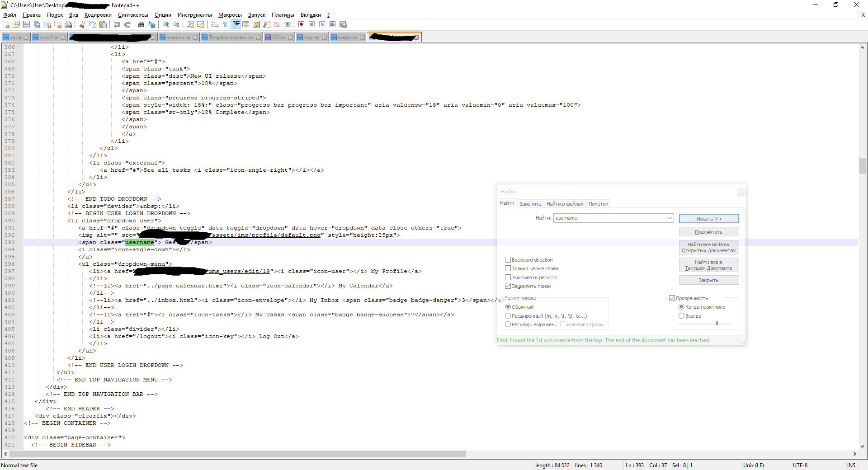The height and width of the screenshot is (470, 868).
Task: Toggle word wrap in the toolbar
Action: click(x=215, y=24)
